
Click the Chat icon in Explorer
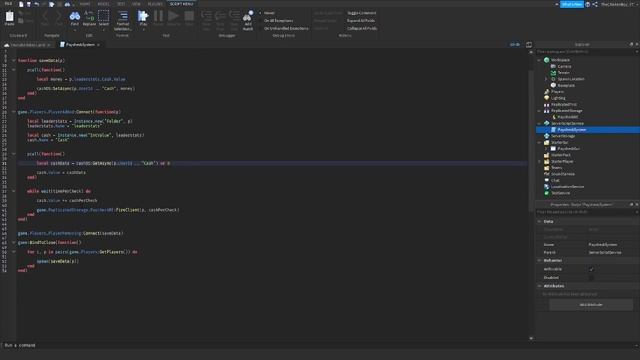[547, 180]
